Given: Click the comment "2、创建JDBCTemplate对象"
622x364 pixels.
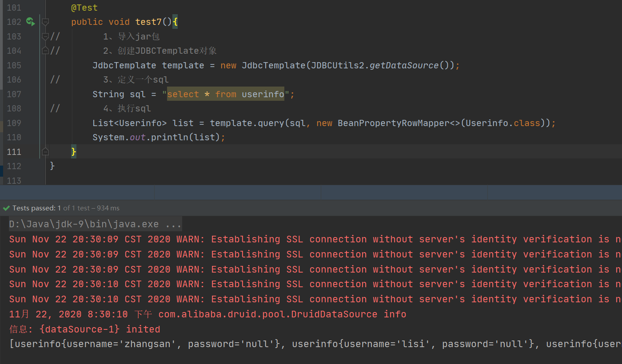Looking at the screenshot, I should [x=160, y=51].
